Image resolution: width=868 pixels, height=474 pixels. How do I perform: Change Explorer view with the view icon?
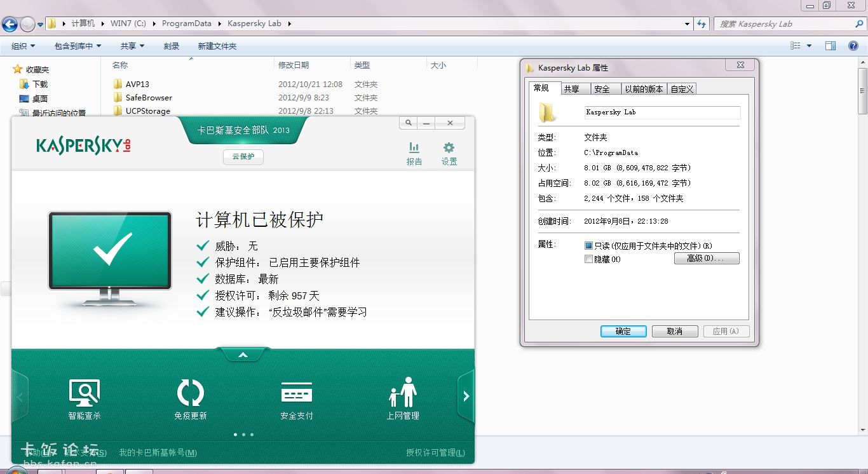(795, 46)
